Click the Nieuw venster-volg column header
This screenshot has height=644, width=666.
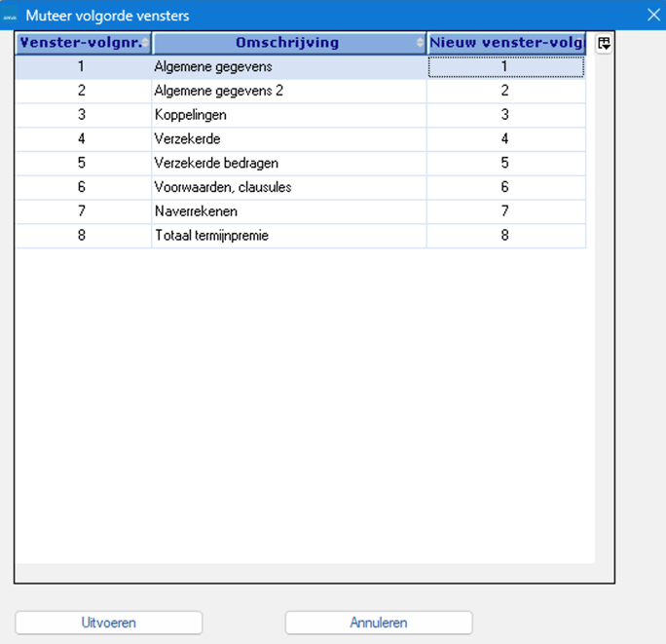[506, 43]
